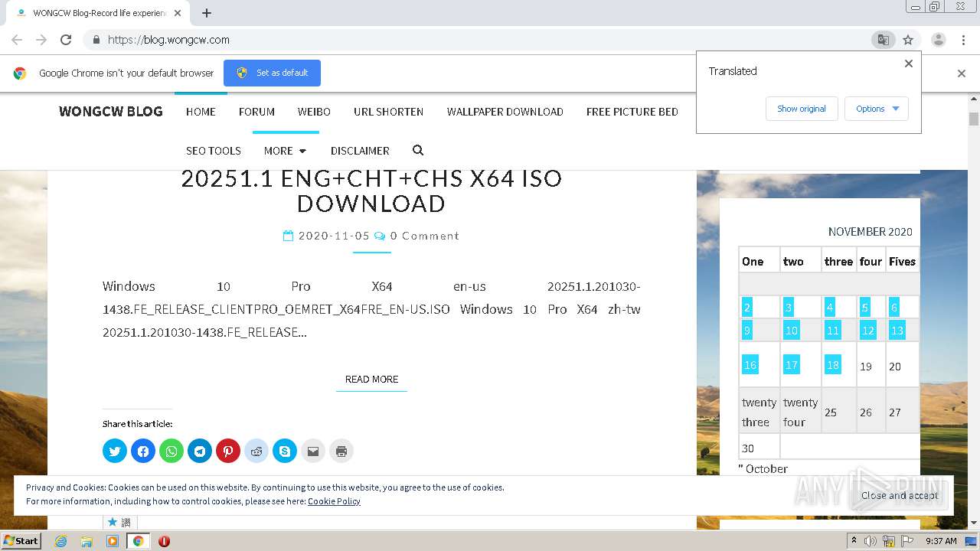This screenshot has width=980, height=551.
Task: Open Internet Explorer from taskbar
Action: [x=60, y=541]
